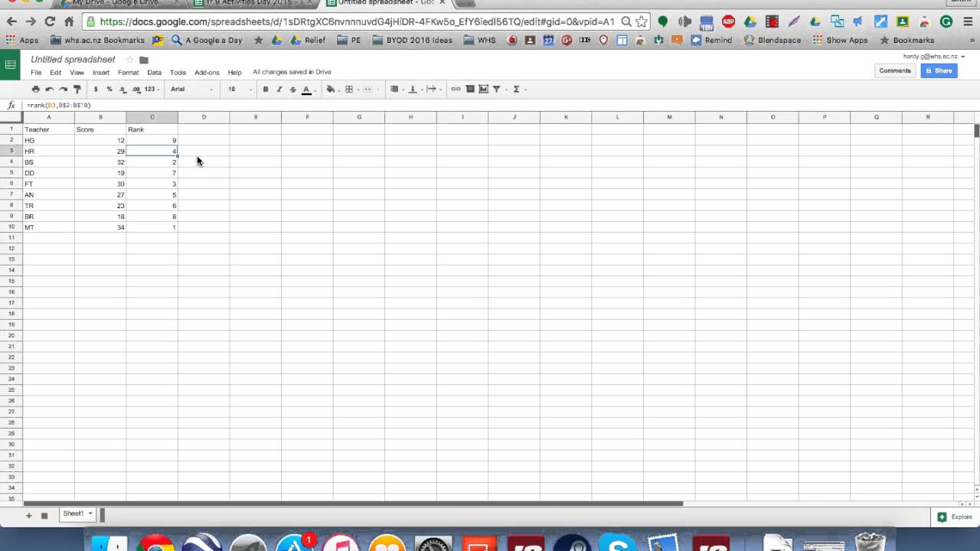980x551 pixels.
Task: Select row 5 header
Action: 11,173
